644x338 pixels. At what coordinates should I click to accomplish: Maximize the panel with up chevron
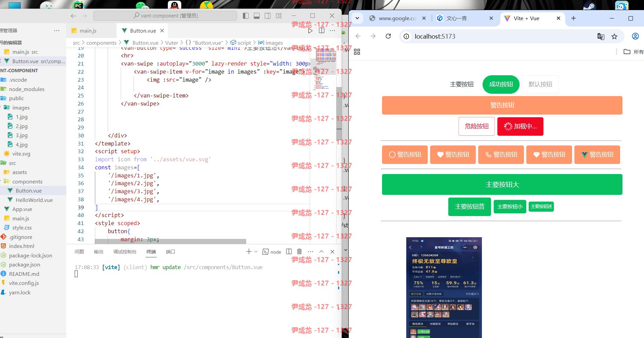pyautogui.click(x=321, y=252)
